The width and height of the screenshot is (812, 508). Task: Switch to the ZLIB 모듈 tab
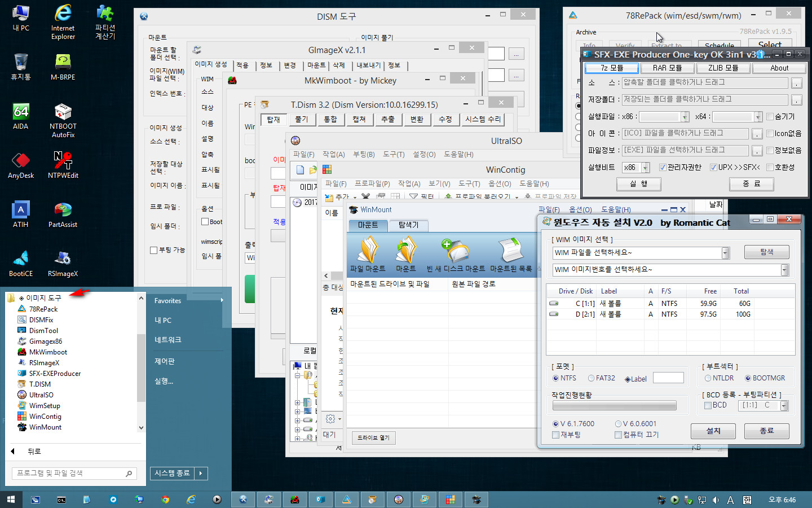(723, 68)
